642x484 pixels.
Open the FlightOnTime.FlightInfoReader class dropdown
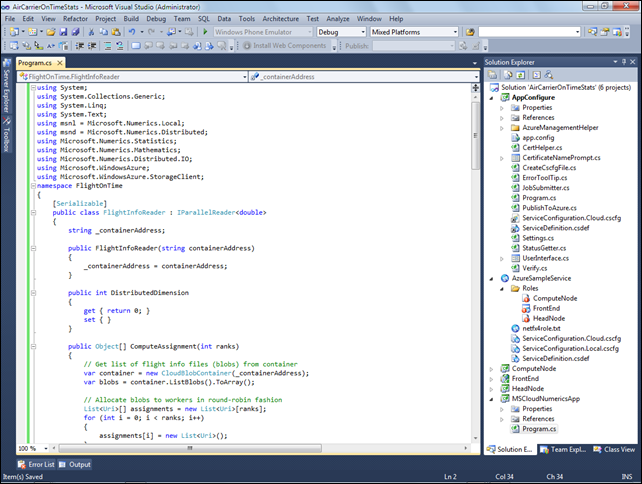[245, 77]
